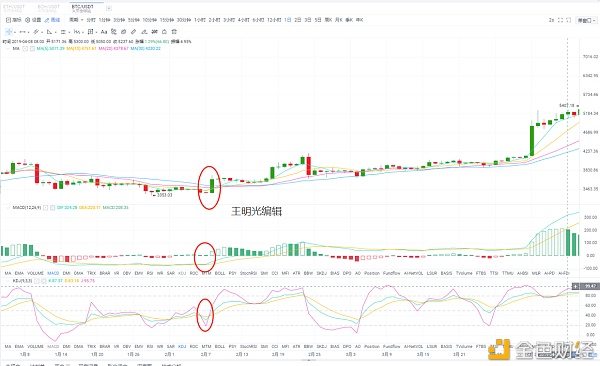Select the 15分钟 interval
Image resolution: width=600 pixels, height=366 pixels.
pos(167,20)
